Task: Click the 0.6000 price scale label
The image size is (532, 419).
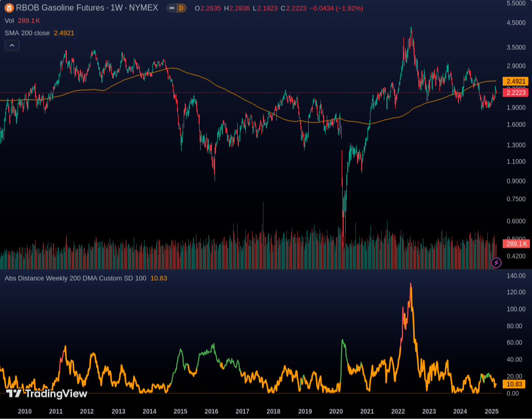Action: [516, 221]
